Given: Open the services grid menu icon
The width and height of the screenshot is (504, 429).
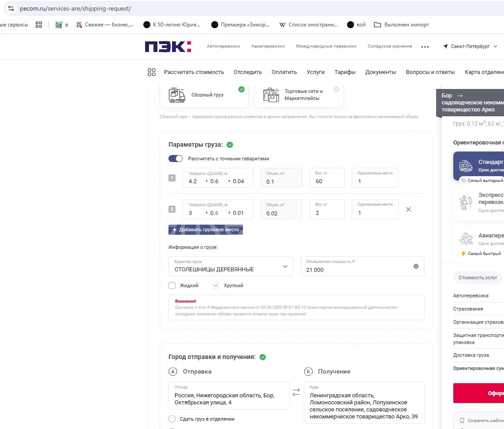Looking at the screenshot, I should tap(152, 72).
